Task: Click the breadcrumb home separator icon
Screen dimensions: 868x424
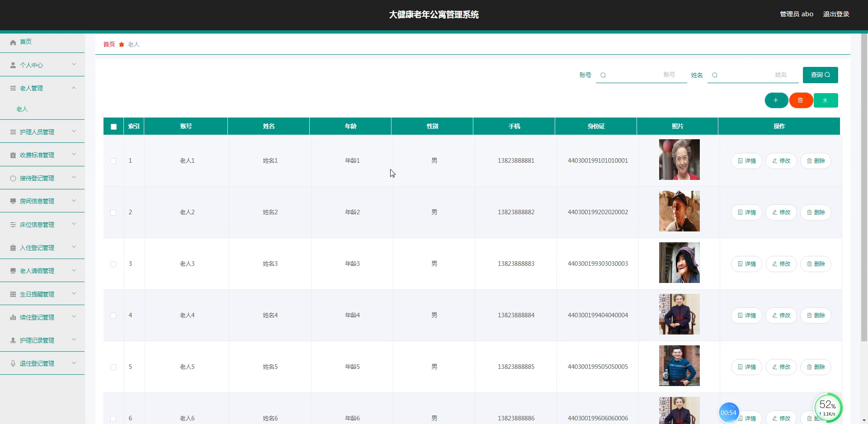Action: point(122,44)
